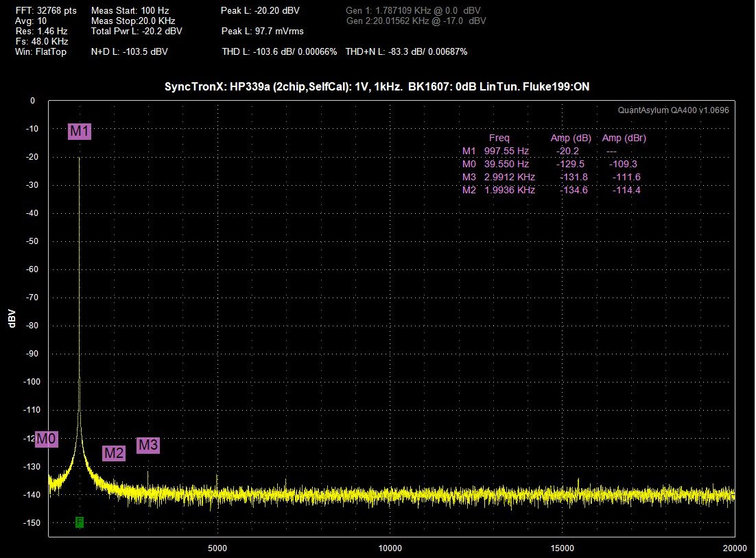Click M0 frequency 39.550 Hz in table
Image resolution: width=756 pixels, height=558 pixels.
tap(507, 165)
